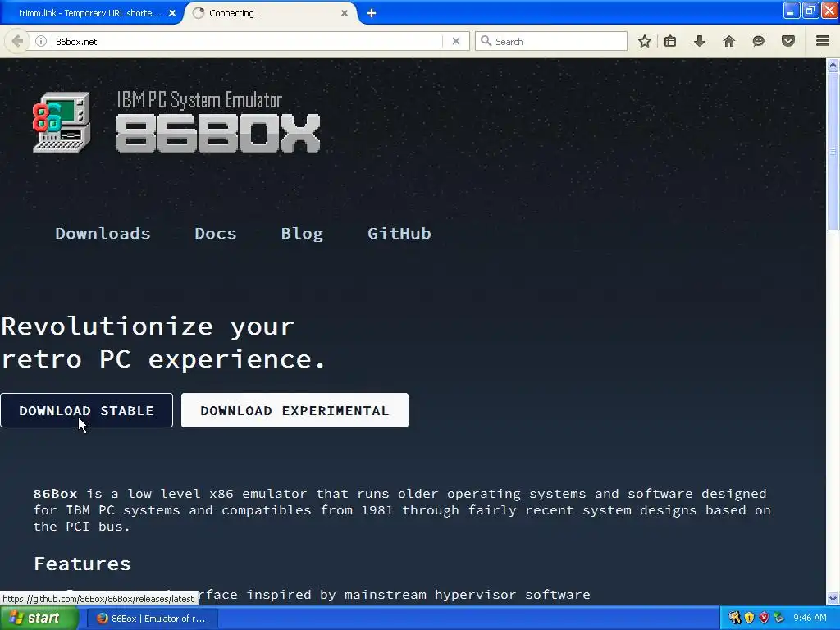Click the 86Box computer logo
840x630 pixels.
click(x=61, y=122)
